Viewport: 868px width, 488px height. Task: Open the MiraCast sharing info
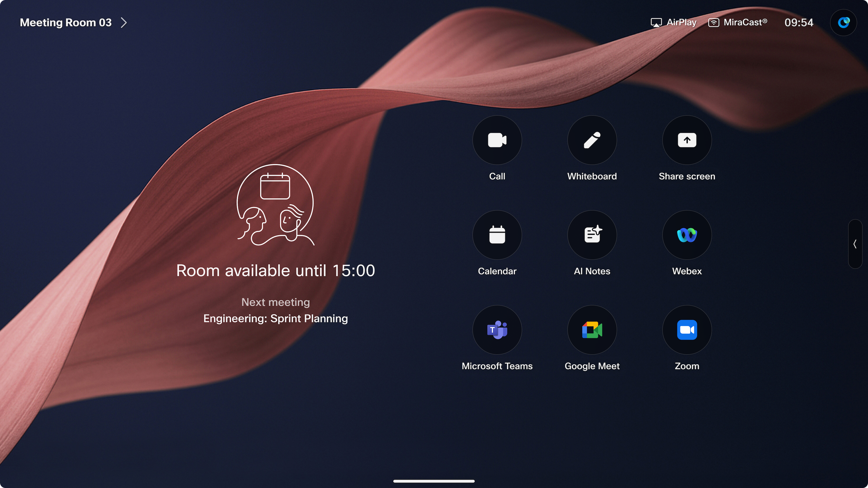click(x=738, y=23)
